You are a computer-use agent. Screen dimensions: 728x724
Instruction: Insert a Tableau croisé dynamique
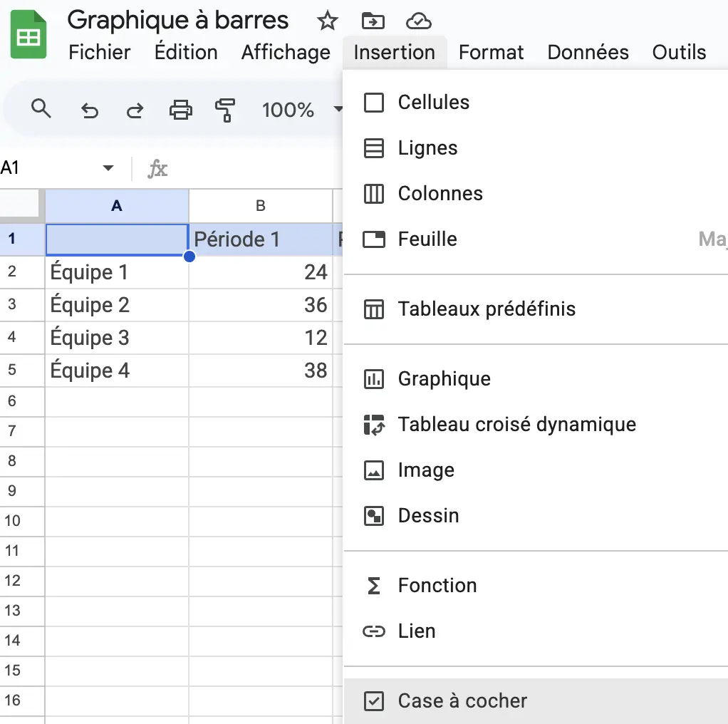[x=536, y=425]
